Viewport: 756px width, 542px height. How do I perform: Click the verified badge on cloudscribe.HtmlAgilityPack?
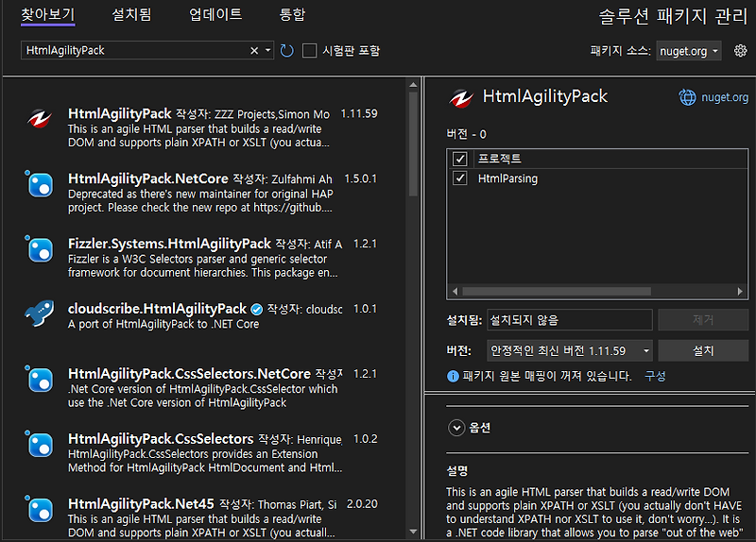tap(257, 310)
